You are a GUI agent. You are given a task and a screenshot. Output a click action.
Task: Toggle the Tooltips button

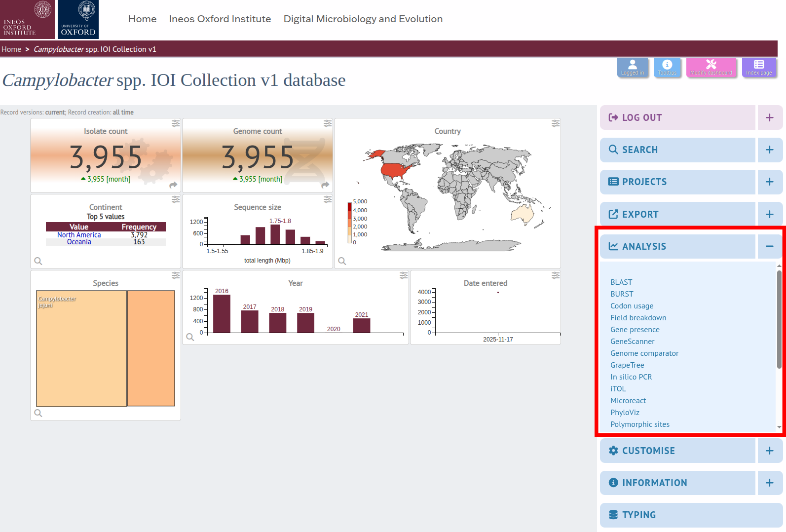[x=667, y=67]
